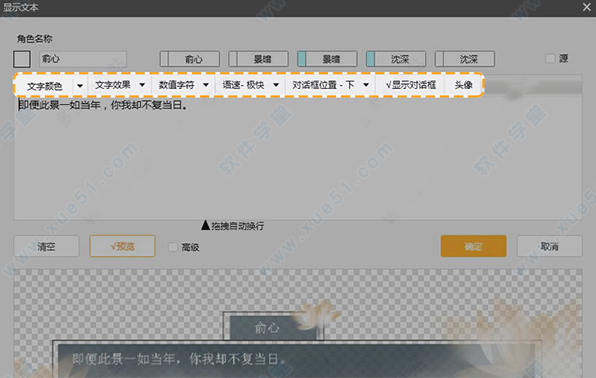Open the 语速-极快 speed dropdown

251,85
